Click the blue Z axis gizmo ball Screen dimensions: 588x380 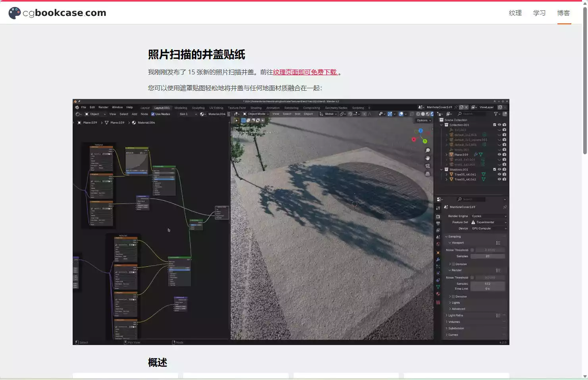420,131
